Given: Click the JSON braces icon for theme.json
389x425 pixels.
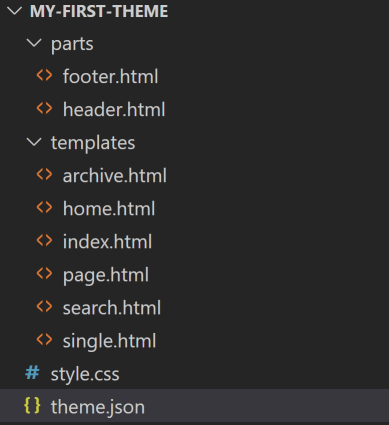Looking at the screenshot, I should (x=32, y=406).
